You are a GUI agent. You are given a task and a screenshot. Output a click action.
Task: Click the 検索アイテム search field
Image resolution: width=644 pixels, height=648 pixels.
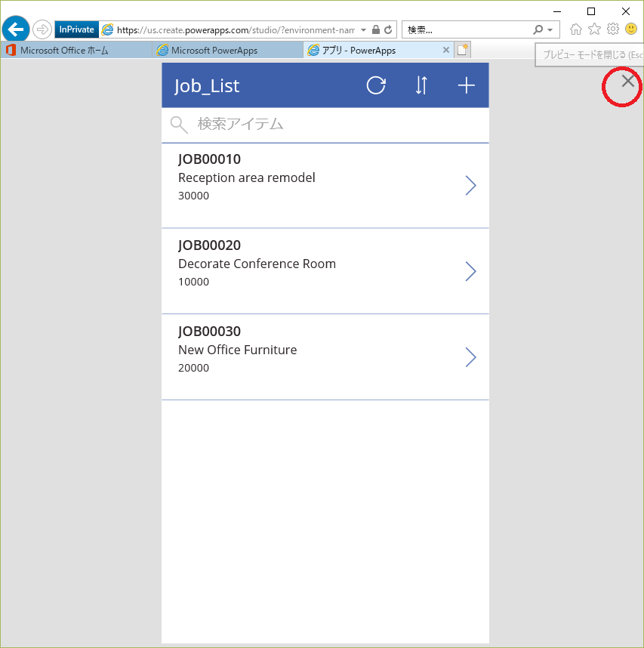click(325, 125)
